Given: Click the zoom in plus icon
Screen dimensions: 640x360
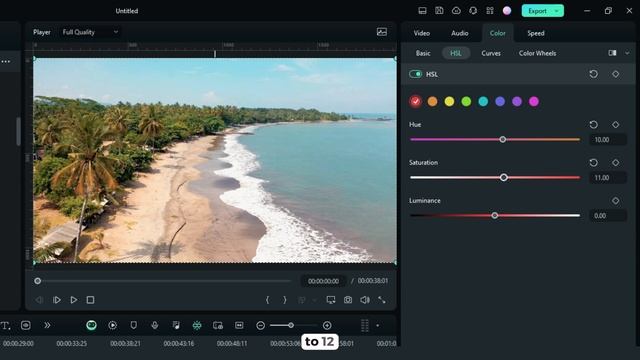Looking at the screenshot, I should 327,325.
